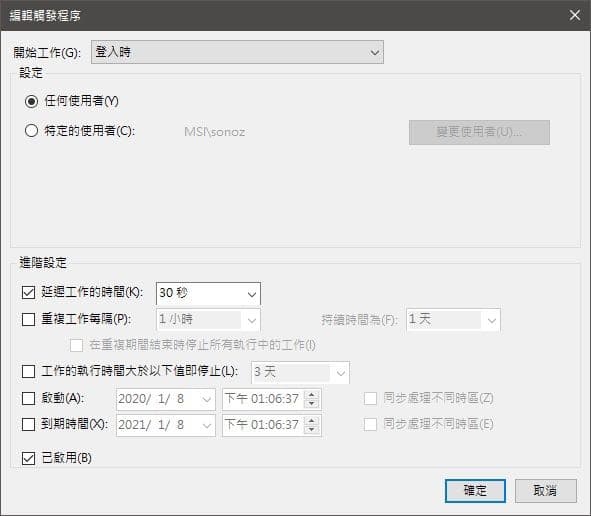Decrease 到期時間 time with down spinner arrow
Image resolution: width=591 pixels, height=516 pixels.
click(312, 430)
